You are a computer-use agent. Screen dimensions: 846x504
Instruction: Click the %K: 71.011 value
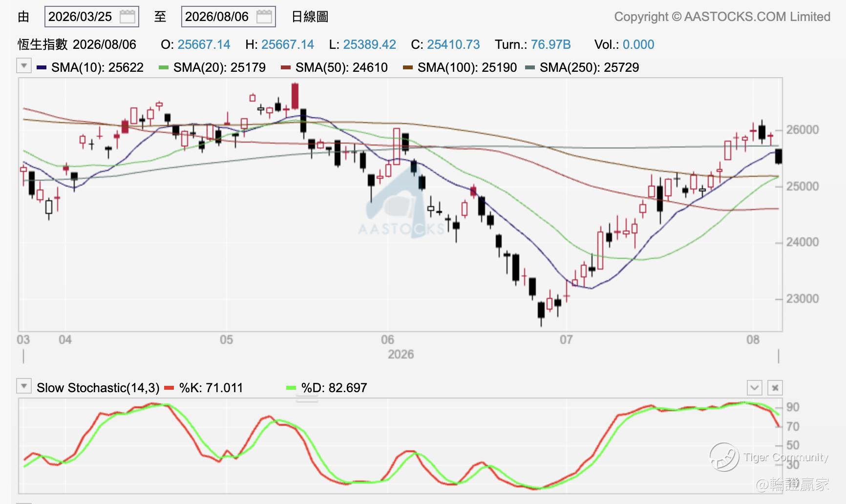[211, 388]
